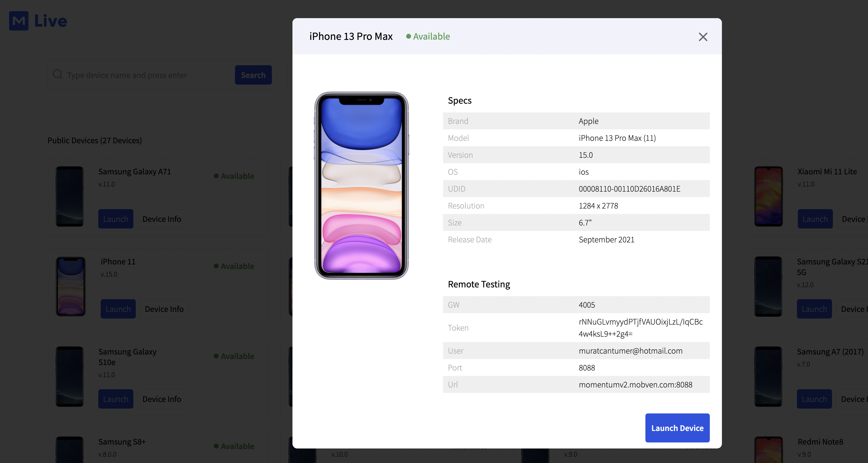Click Available status of Samsung Galaxy A71
This screenshot has height=463, width=868.
point(234,176)
